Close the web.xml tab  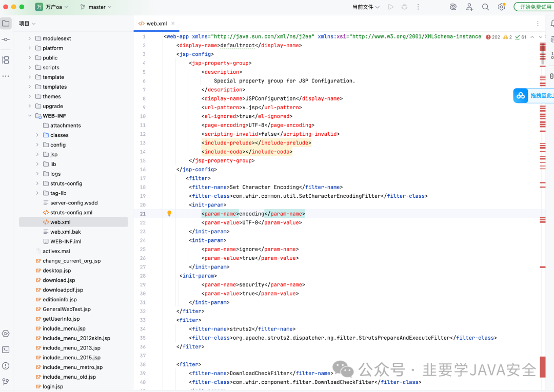point(173,23)
